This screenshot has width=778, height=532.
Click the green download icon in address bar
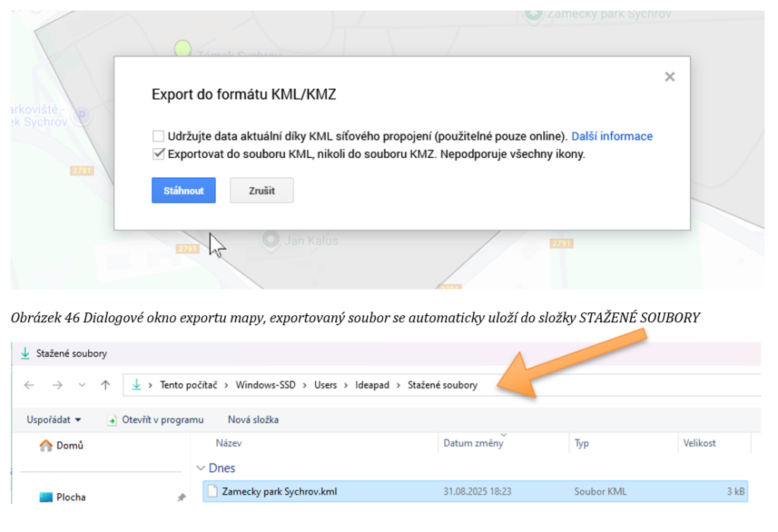[x=137, y=385]
